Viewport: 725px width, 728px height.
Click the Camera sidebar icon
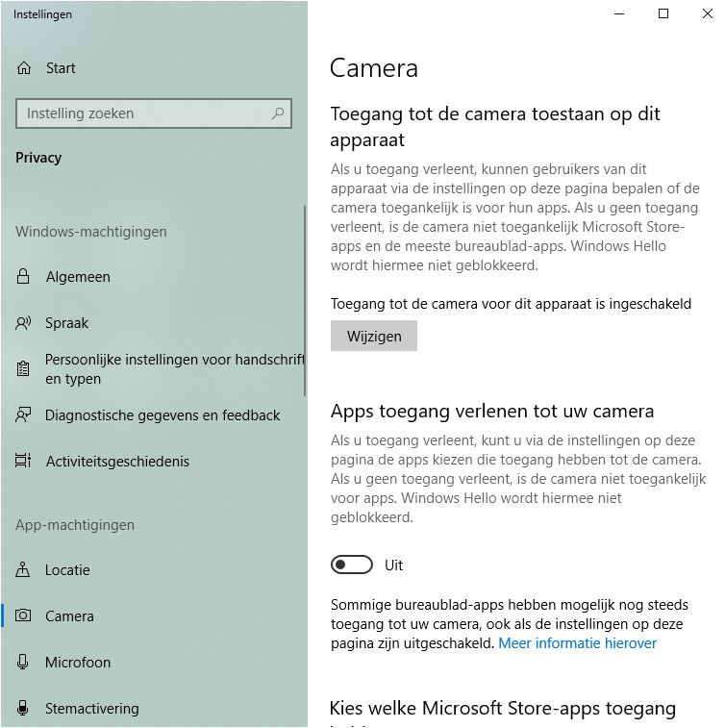pyautogui.click(x=23, y=615)
